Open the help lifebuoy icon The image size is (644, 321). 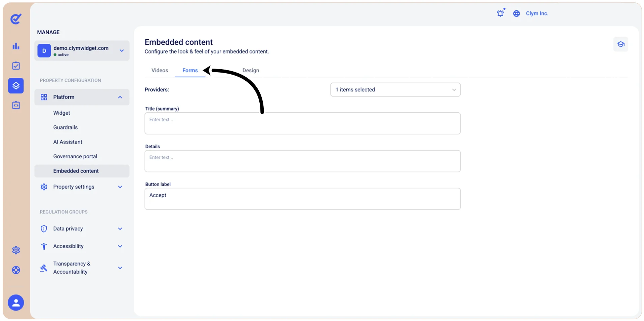(16, 270)
